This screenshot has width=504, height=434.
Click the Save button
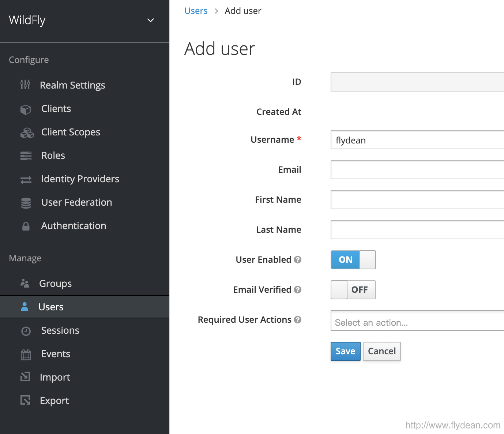click(x=346, y=351)
